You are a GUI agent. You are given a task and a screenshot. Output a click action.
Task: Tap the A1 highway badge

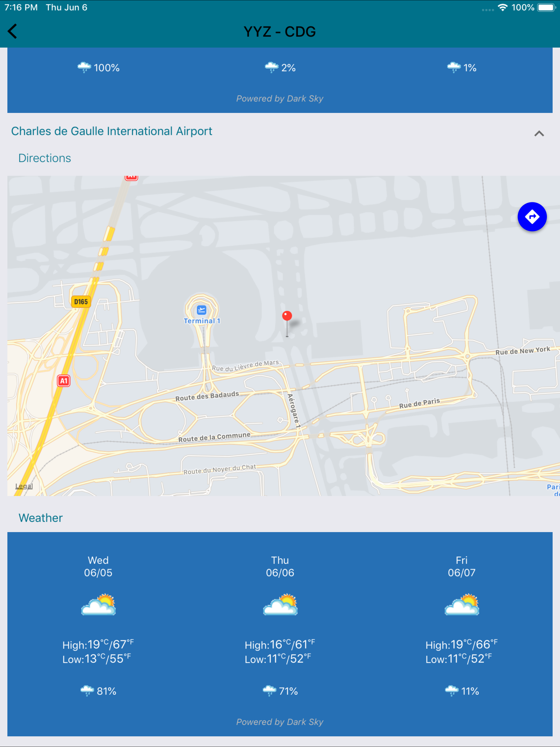(x=63, y=381)
